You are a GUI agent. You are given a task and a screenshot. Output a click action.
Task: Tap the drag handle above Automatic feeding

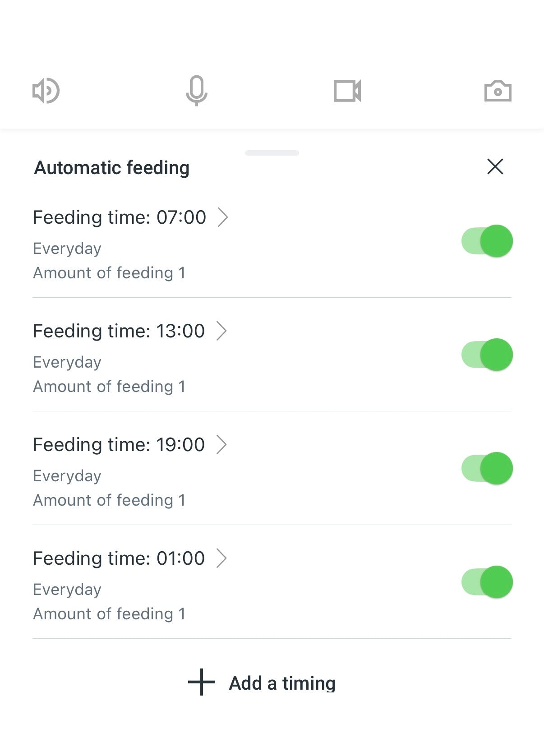tap(272, 153)
